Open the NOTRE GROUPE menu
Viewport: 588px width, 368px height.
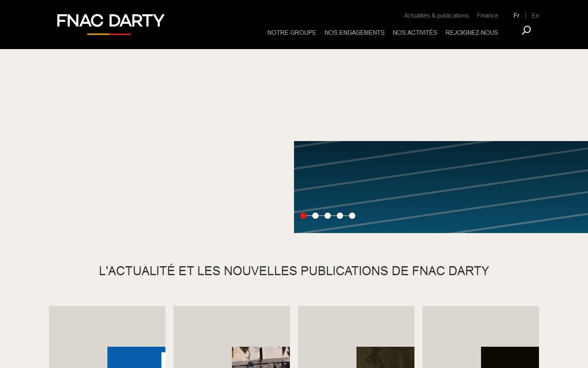pyautogui.click(x=292, y=33)
